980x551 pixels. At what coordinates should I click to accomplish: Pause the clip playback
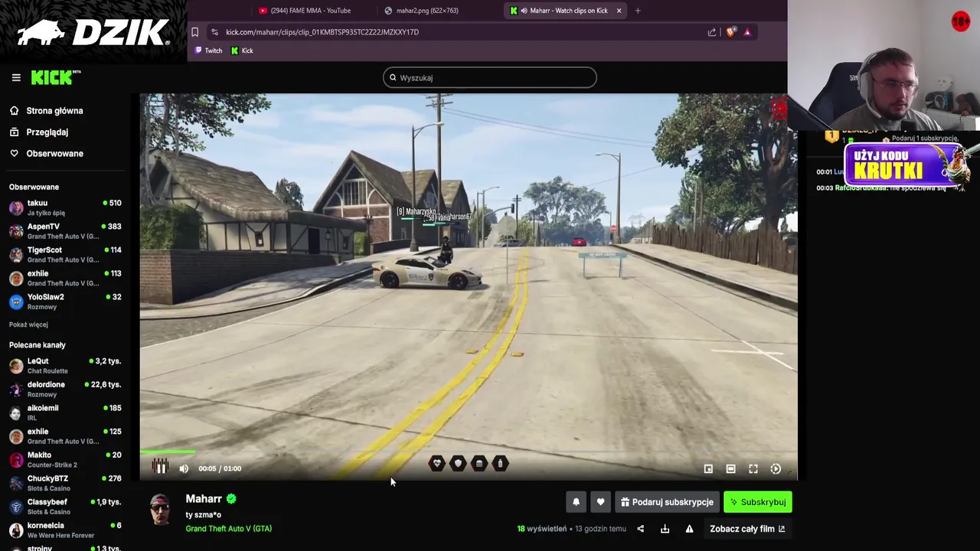tap(160, 468)
